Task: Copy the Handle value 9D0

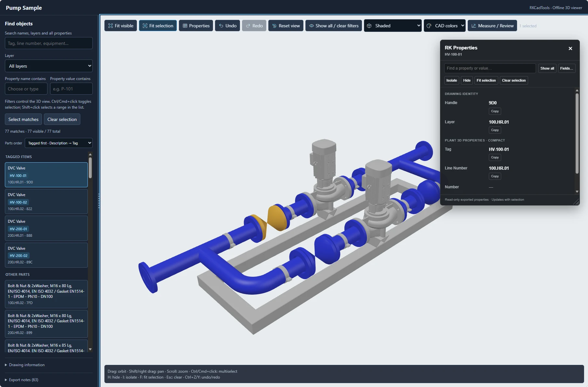Action: tap(495, 111)
